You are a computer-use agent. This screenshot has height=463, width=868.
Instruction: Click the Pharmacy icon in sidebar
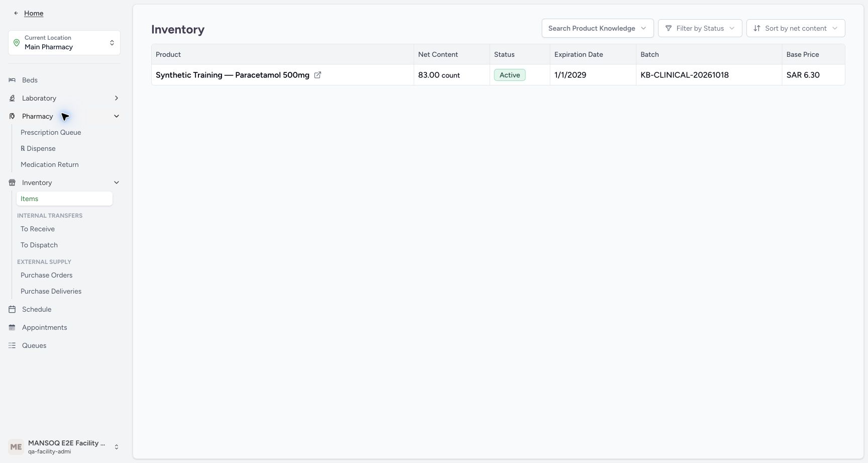12,116
